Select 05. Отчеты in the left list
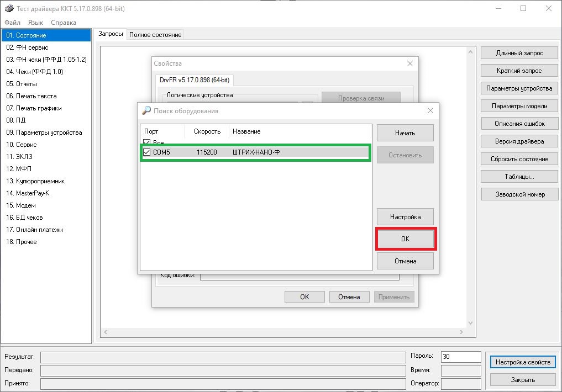 22,84
